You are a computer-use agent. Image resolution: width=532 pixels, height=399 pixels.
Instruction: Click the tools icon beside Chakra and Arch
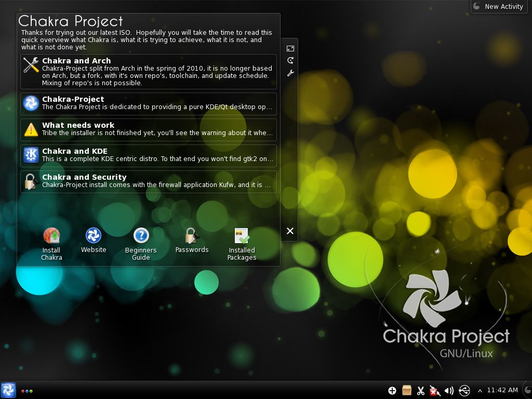pos(31,64)
